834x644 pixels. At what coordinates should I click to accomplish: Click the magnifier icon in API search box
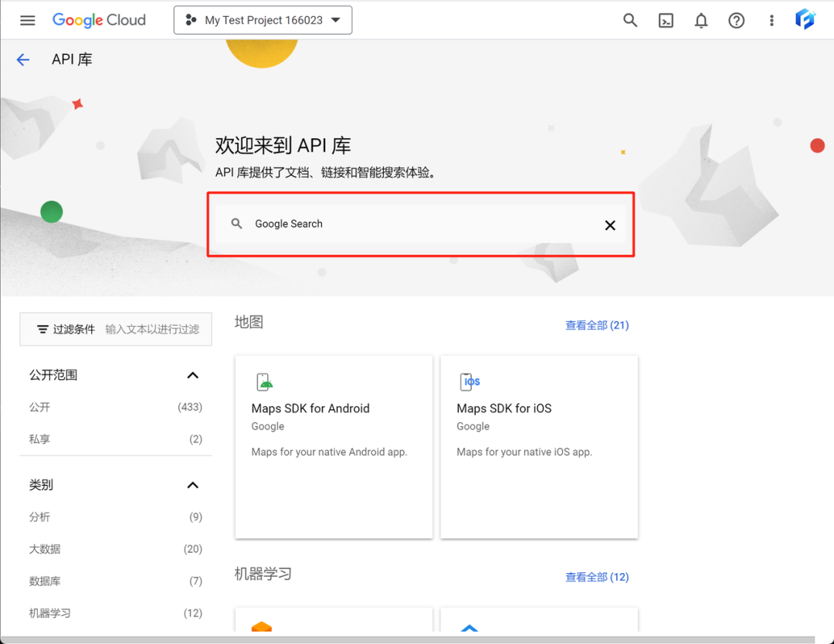237,224
